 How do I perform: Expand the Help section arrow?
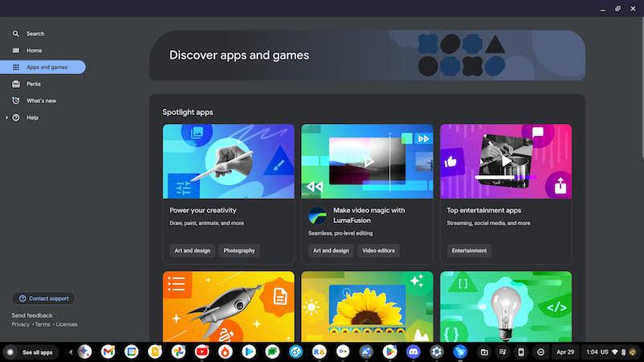(x=6, y=117)
